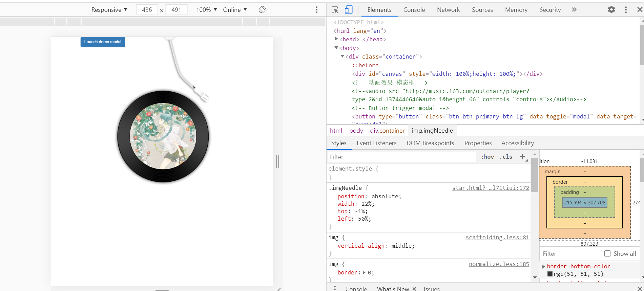The image size is (644, 291).
Task: Select the Properties tab
Action: coord(478,143)
